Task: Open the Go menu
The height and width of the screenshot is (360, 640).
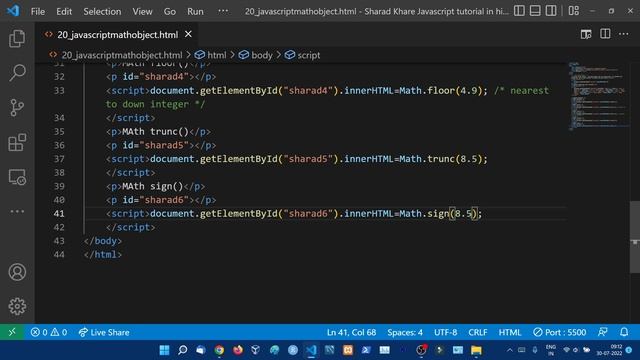Action: pyautogui.click(x=170, y=11)
